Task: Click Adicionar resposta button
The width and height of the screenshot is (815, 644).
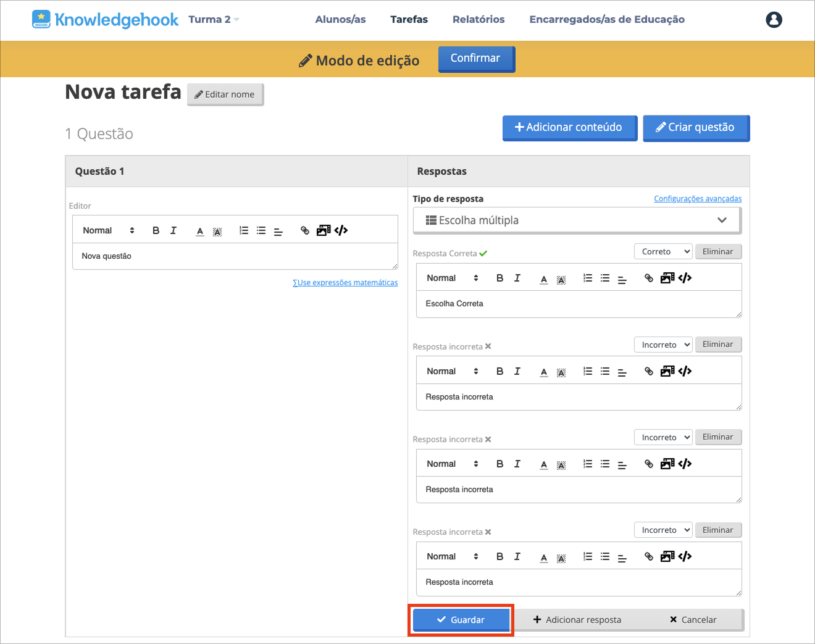Action: coord(577,620)
